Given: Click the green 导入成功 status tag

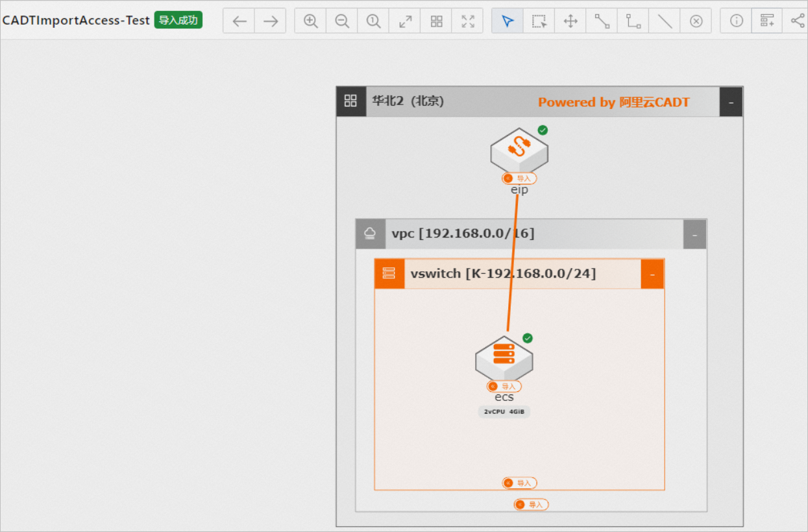Looking at the screenshot, I should pyautogui.click(x=178, y=20).
